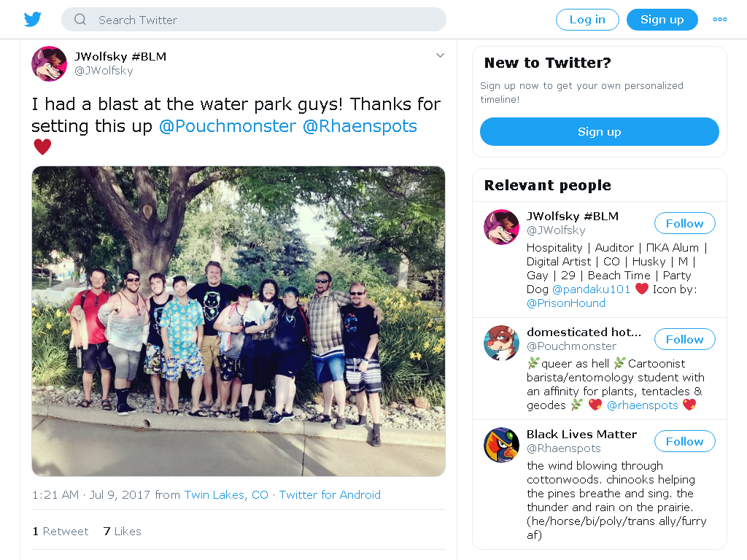Click JWolfsky's avatar on the tweet
The image size is (747, 560).
tap(49, 64)
